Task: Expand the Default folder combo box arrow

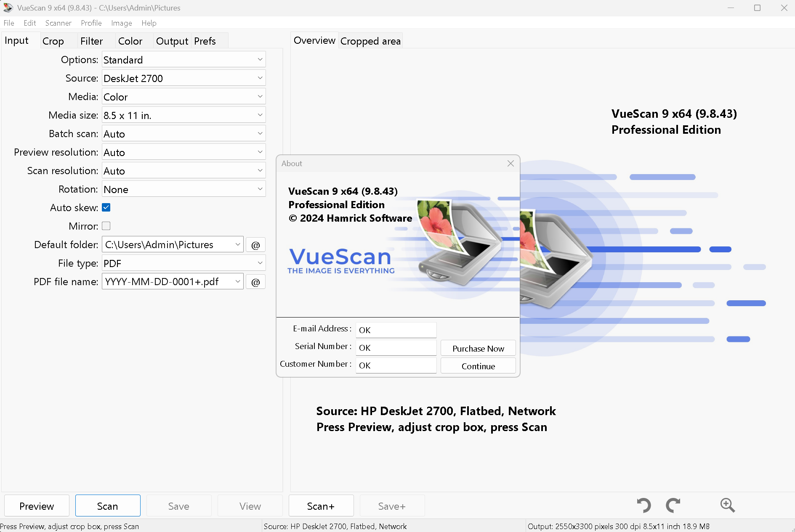Action: [x=238, y=245]
